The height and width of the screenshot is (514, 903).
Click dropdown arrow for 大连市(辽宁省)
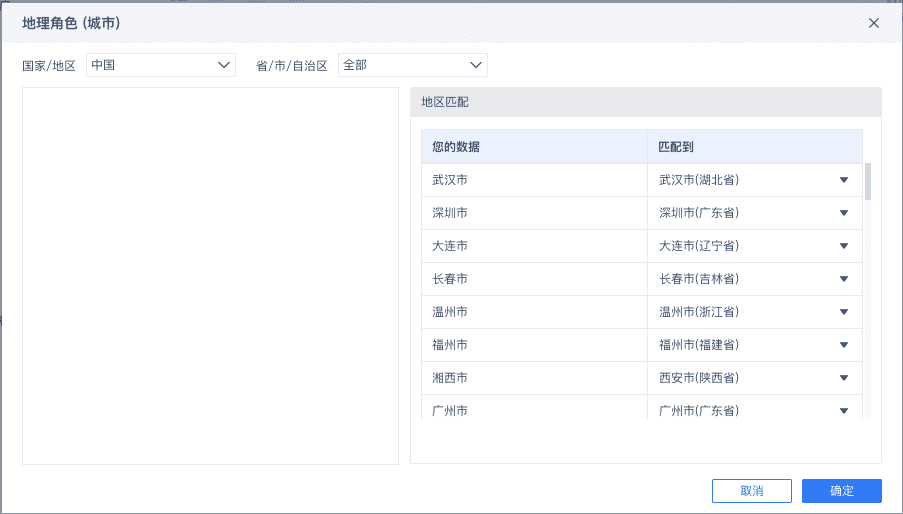(843, 246)
